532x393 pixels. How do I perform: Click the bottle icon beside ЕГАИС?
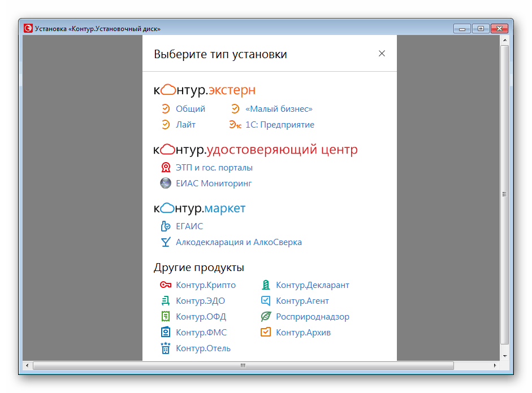pos(165,226)
